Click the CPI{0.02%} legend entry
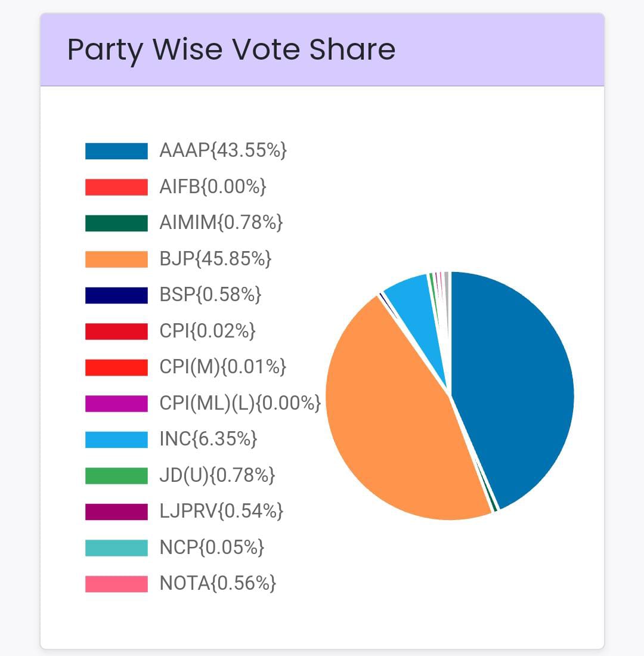The width and height of the screenshot is (644, 656). [x=207, y=331]
